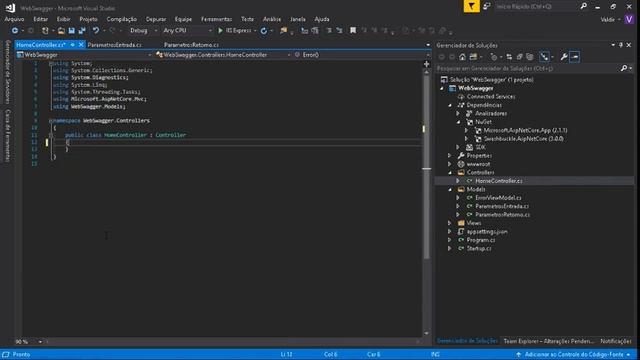Undo the last edit with the Undo icon

[96, 31]
